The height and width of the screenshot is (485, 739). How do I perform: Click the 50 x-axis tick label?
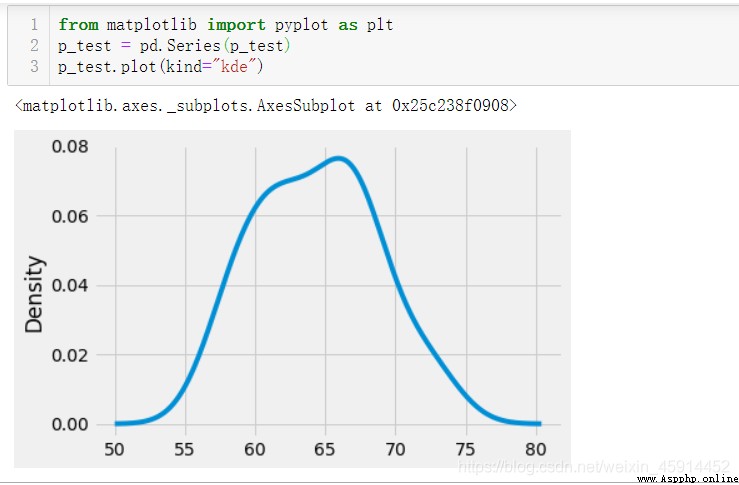pyautogui.click(x=115, y=450)
